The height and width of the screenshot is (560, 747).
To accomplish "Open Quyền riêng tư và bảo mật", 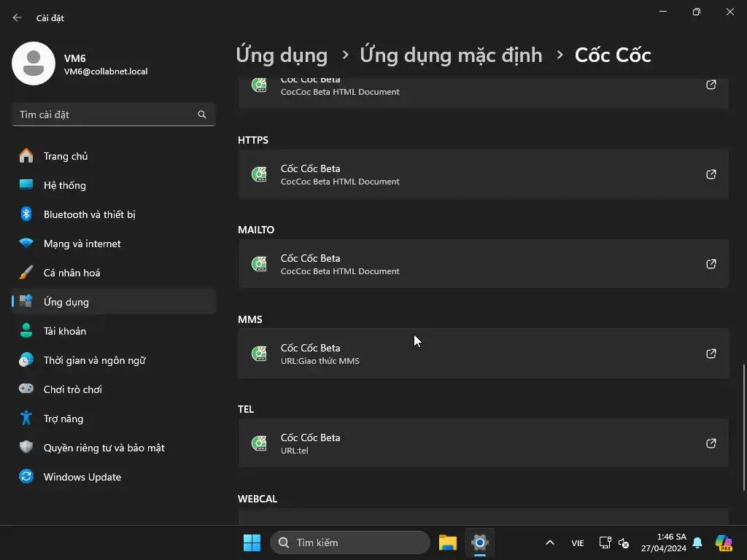I will [x=104, y=448].
